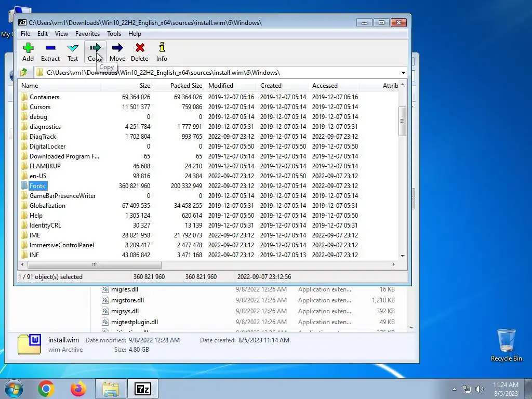
Task: Expand the address bar path dropdown
Action: coord(403,73)
